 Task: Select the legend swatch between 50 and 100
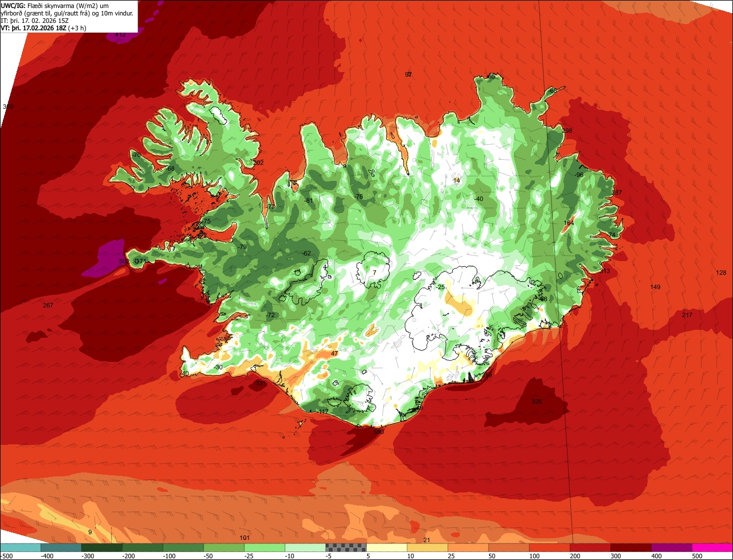(x=509, y=547)
